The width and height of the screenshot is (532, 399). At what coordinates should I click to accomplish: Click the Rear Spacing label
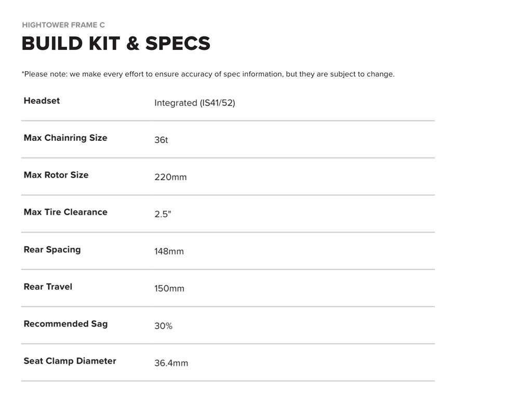tap(52, 249)
